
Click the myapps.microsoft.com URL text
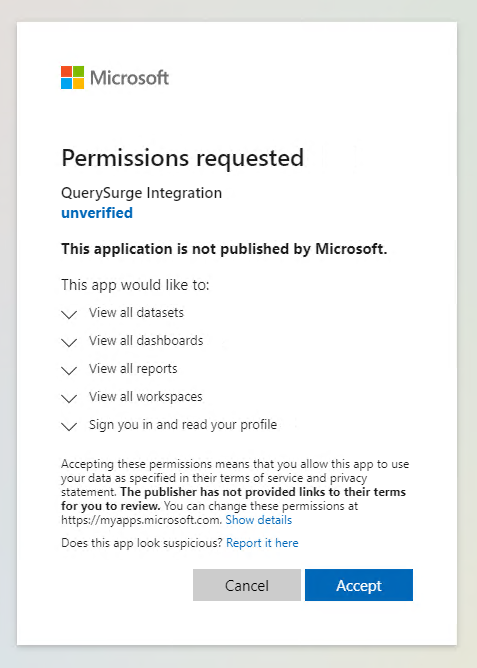141,520
